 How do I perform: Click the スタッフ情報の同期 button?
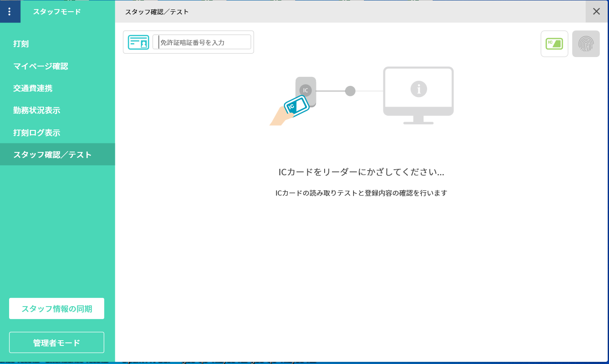tap(57, 309)
